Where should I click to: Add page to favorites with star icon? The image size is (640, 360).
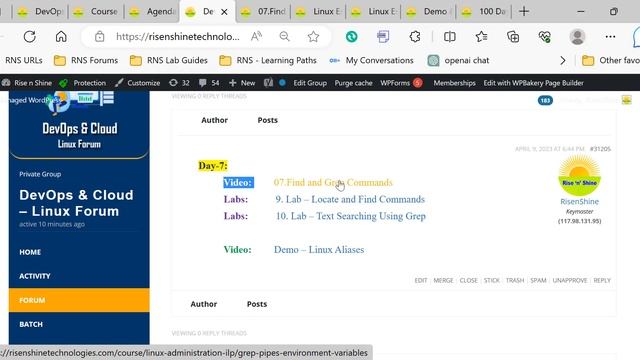313,37
